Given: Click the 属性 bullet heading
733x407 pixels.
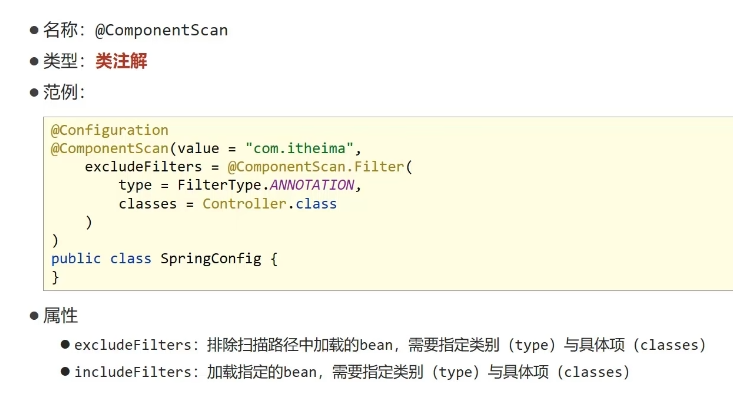Looking at the screenshot, I should pos(60,316).
